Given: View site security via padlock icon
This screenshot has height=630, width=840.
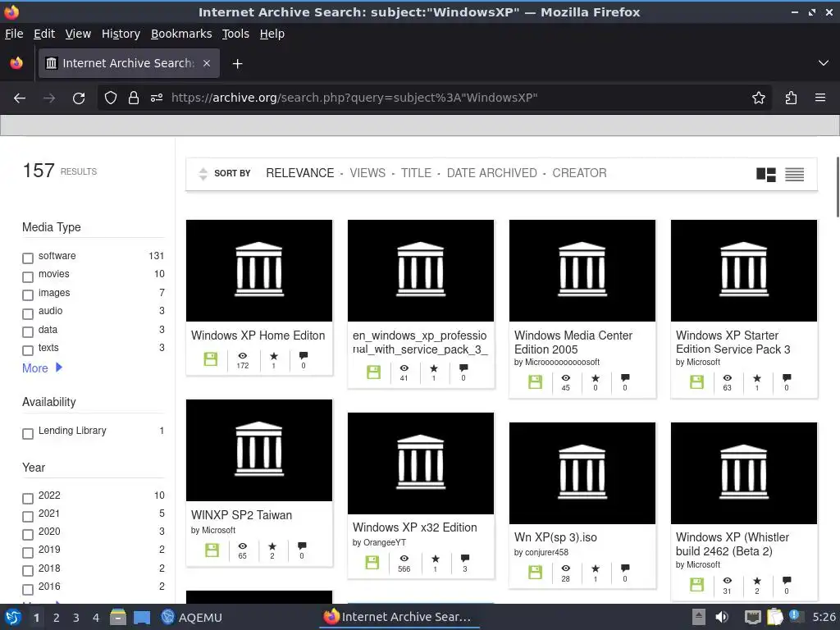Looking at the screenshot, I should click(134, 98).
